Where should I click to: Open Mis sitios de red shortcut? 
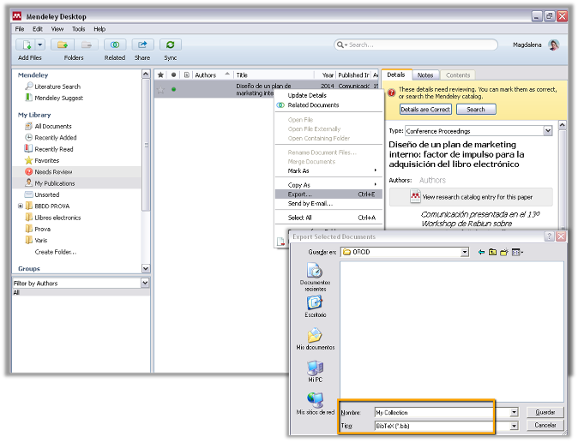click(316, 403)
